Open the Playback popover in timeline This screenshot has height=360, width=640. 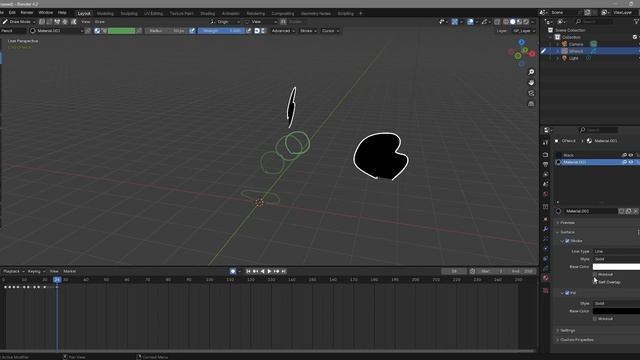(13, 271)
